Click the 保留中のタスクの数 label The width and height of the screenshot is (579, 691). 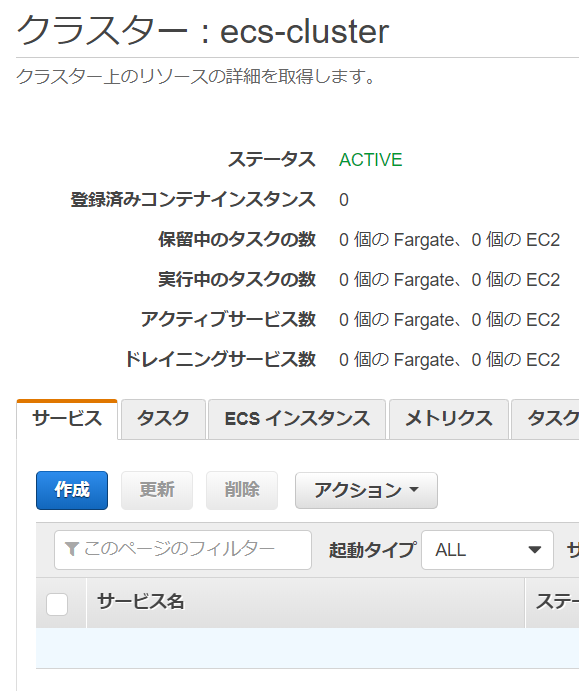(x=237, y=240)
